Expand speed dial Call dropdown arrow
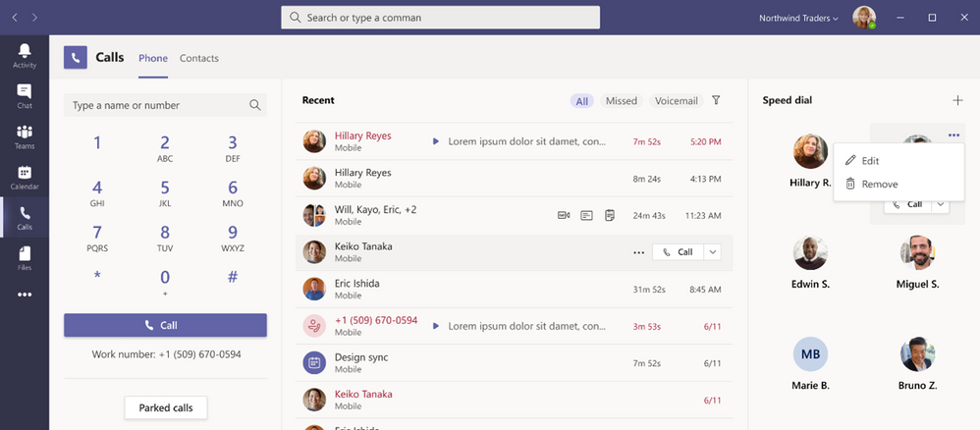The height and width of the screenshot is (430, 980). 940,204
